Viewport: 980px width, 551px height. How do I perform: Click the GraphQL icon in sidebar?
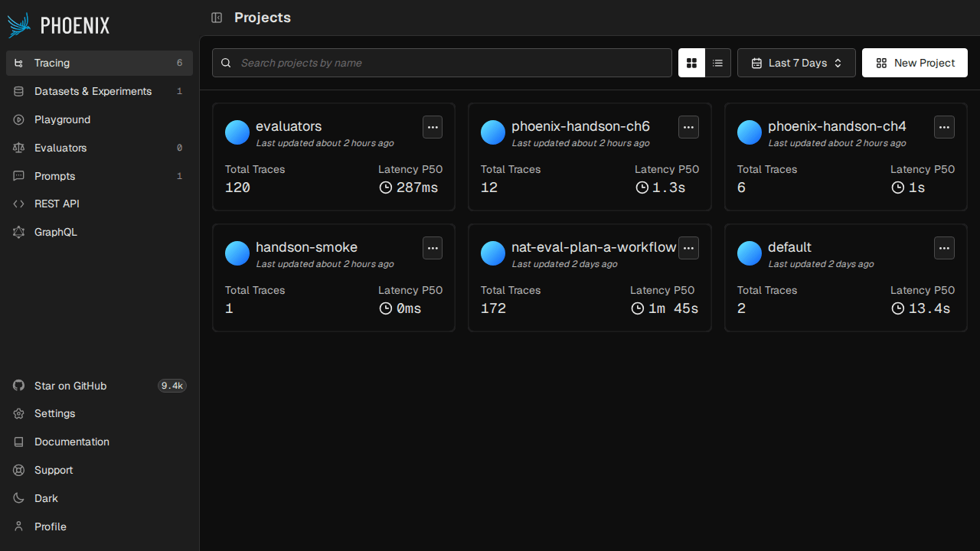pos(19,232)
